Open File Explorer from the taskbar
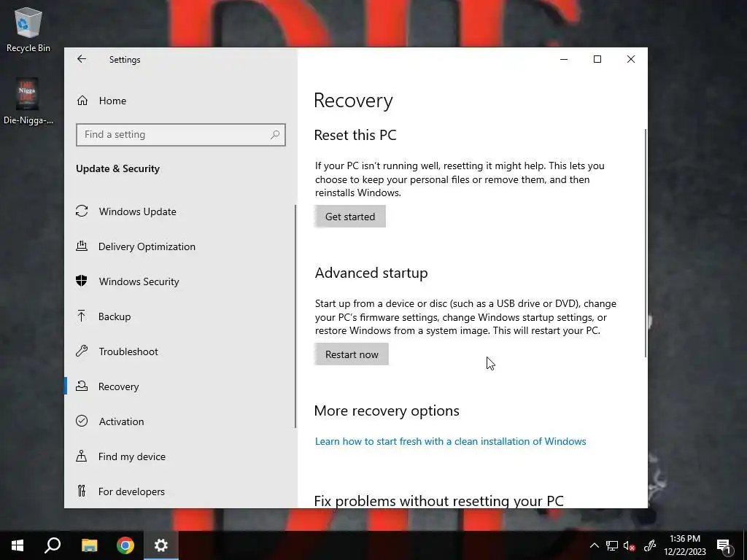This screenshot has height=560, width=747. (89, 545)
